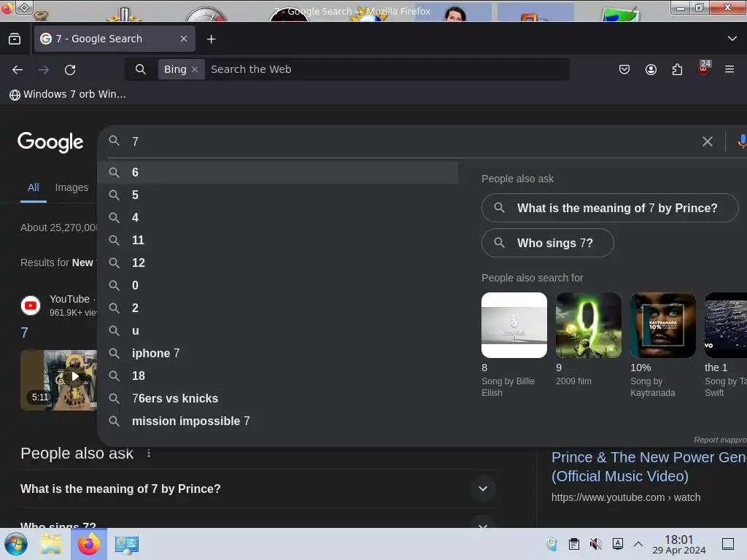
Task: Click the 'What is the meaning of 7 by Prince?' chip
Action: 610,208
